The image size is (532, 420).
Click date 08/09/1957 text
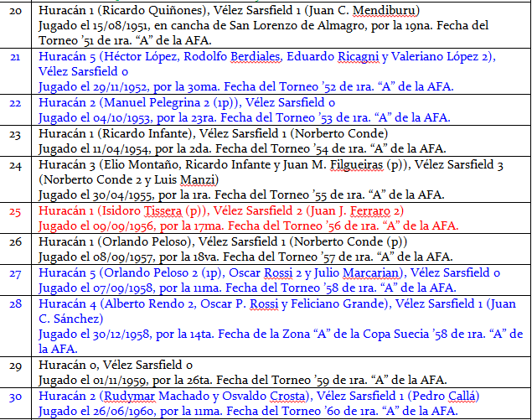pyautogui.click(x=123, y=257)
